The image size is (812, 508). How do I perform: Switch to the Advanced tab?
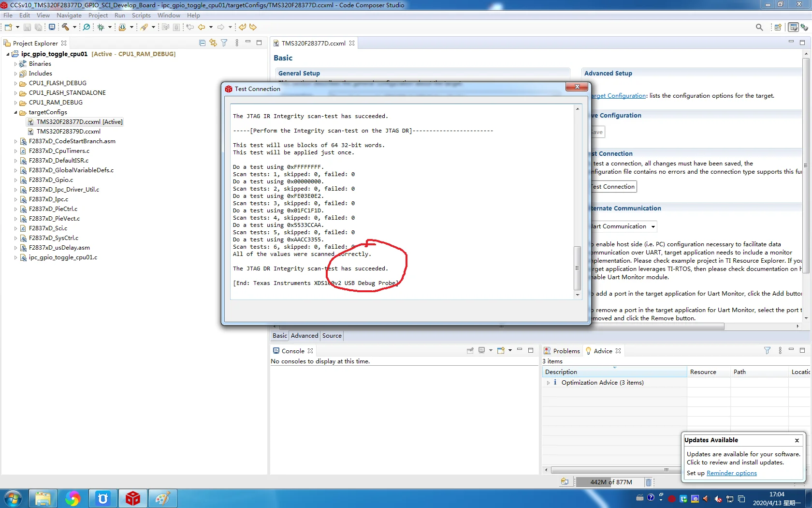point(304,336)
